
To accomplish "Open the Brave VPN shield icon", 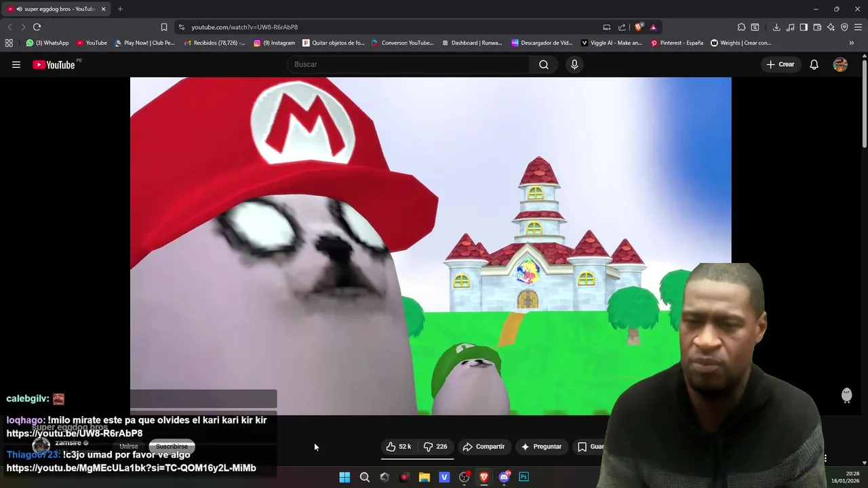I will point(844,27).
